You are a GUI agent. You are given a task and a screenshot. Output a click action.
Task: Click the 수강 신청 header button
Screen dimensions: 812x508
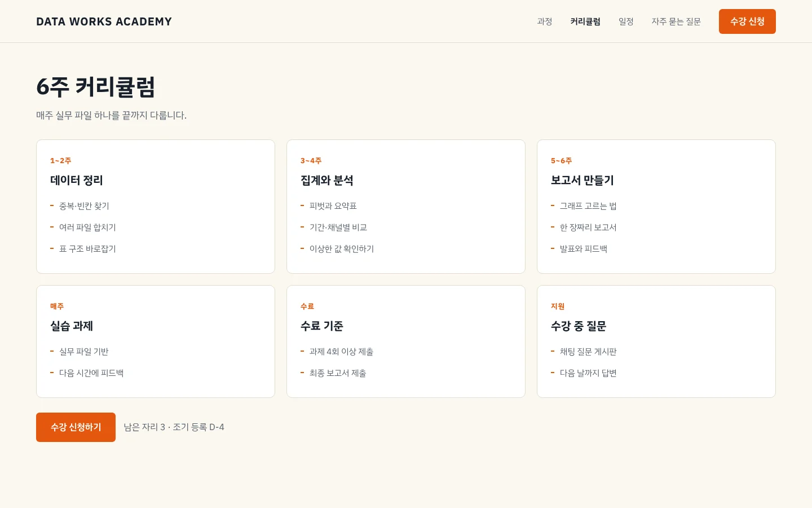pos(747,21)
